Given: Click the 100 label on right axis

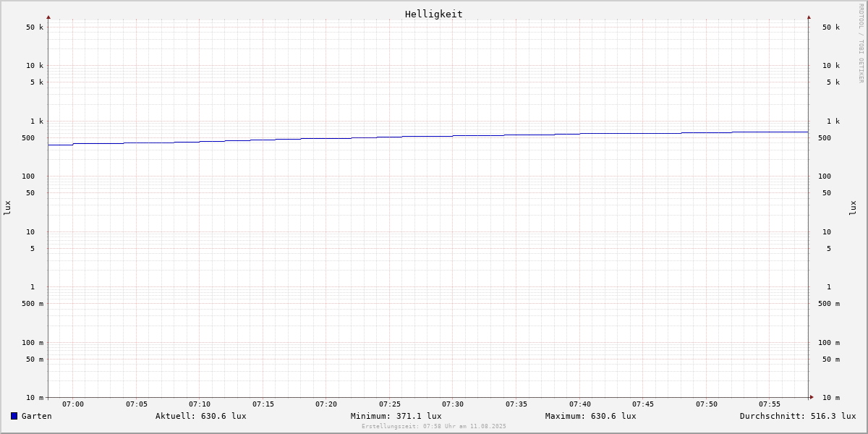Looking at the screenshot, I should [x=825, y=176].
